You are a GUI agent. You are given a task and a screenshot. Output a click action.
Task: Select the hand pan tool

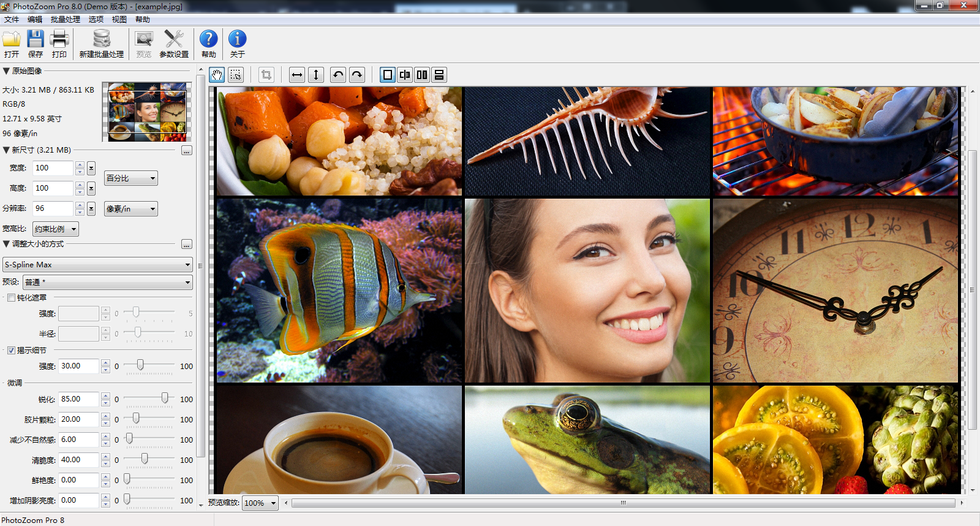(x=217, y=75)
